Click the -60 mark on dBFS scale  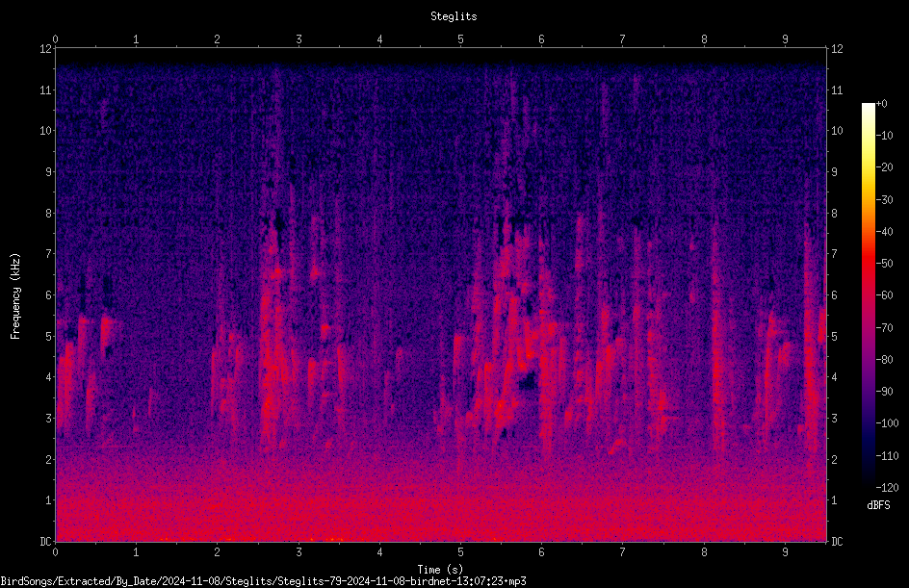[885, 295]
